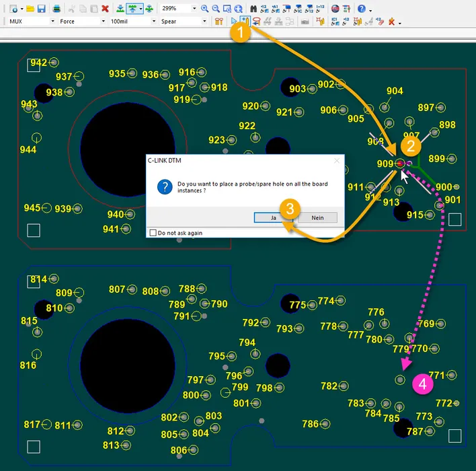
Task: Click the Nein button in dialog
Action: (317, 218)
